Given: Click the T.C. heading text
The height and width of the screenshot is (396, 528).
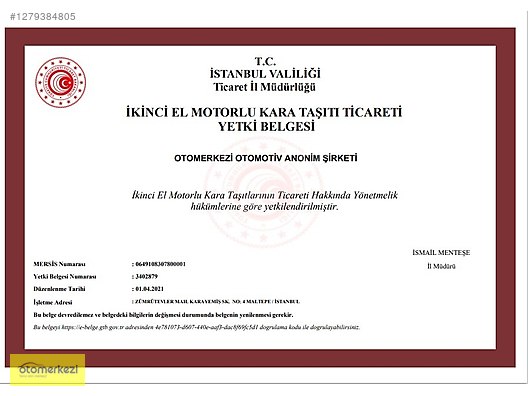Looking at the screenshot, I should [265, 61].
